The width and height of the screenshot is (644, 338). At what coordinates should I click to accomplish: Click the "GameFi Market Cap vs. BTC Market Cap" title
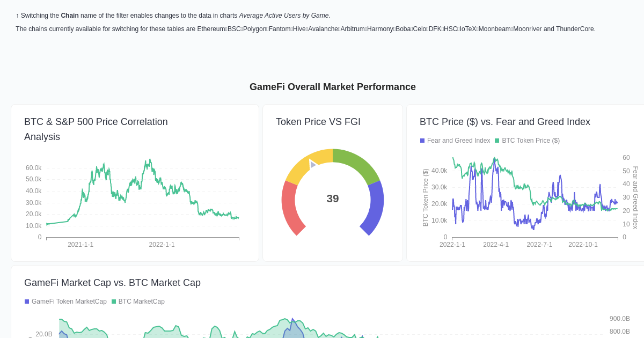click(x=112, y=283)
